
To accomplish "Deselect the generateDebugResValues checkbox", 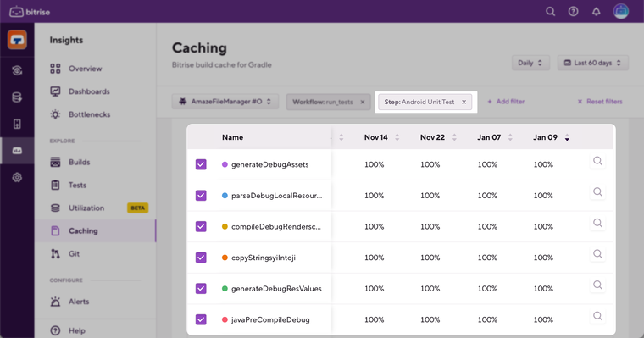I will coord(201,288).
